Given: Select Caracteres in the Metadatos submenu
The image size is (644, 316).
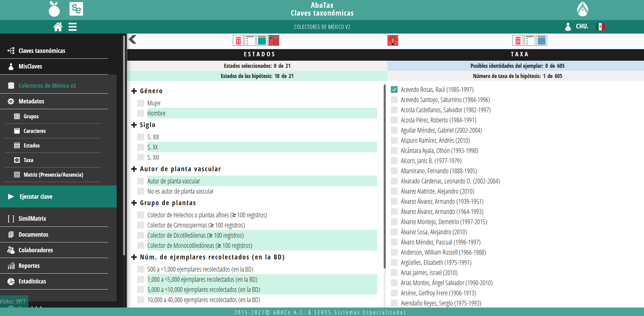Looking at the screenshot, I should pos(35,131).
